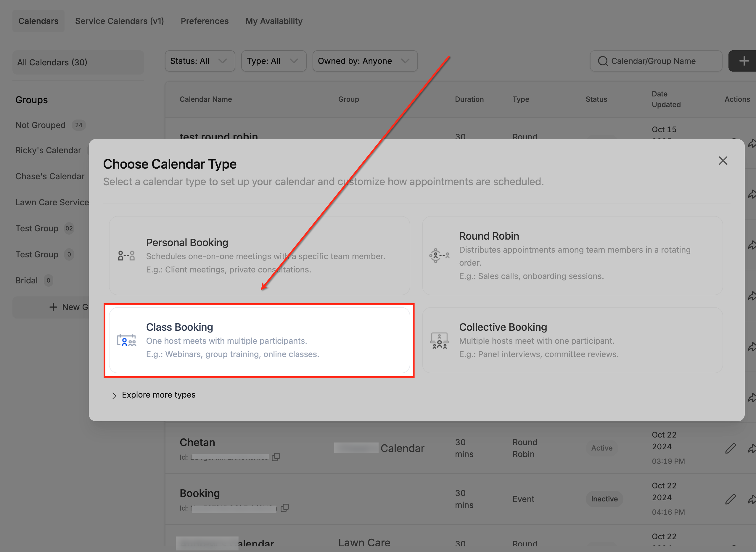756x552 pixels.
Task: Open the Type: All dropdown
Action: pos(274,61)
